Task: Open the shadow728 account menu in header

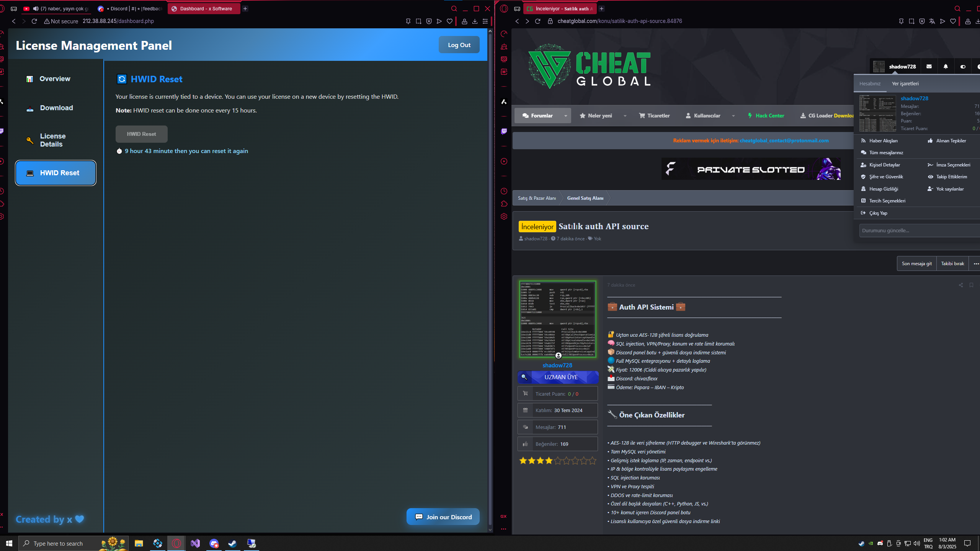Action: coord(895,67)
